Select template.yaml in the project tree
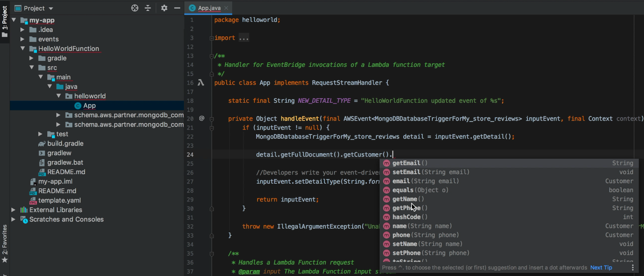Screen dimensions: 644x276 (60, 201)
